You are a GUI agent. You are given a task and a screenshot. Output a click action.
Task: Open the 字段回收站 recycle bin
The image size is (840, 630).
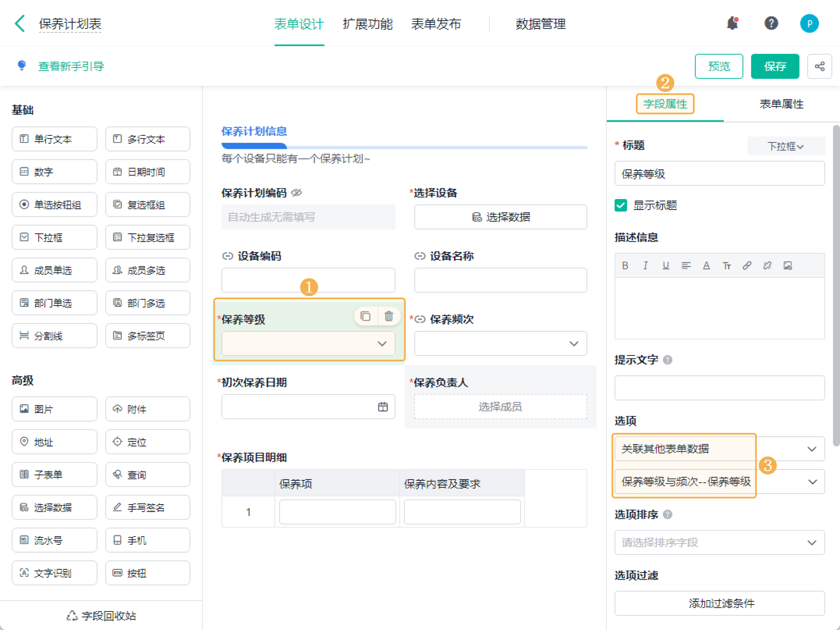[101, 616]
